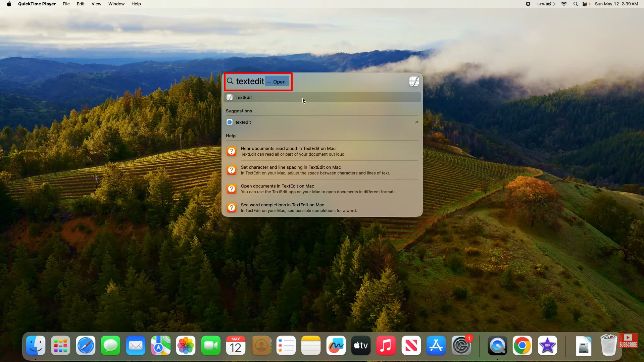Open System Settings from the Dock
The width and height of the screenshot is (644, 362).
[x=461, y=346]
